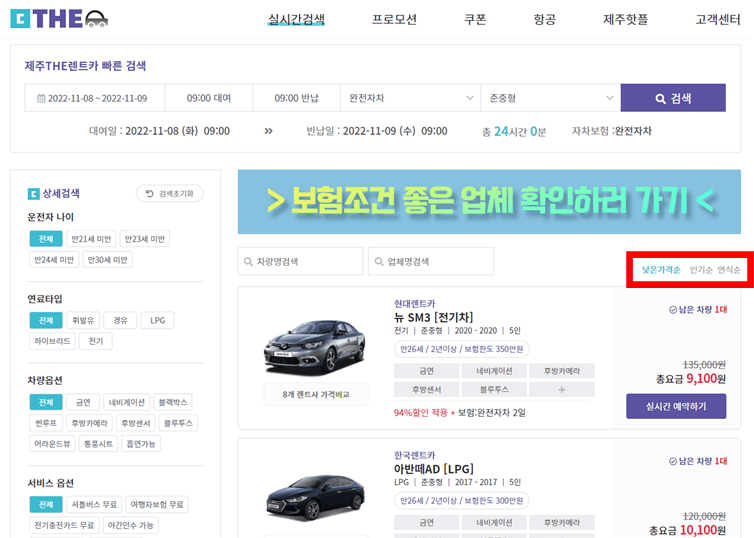Toggle the 네비게이션 option in sidebar

click(127, 402)
